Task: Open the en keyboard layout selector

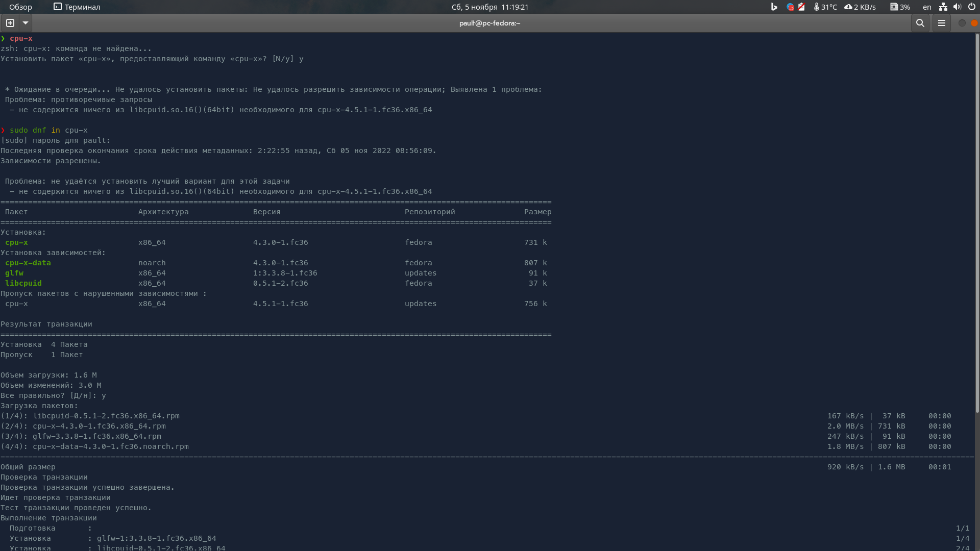Action: coord(927,7)
